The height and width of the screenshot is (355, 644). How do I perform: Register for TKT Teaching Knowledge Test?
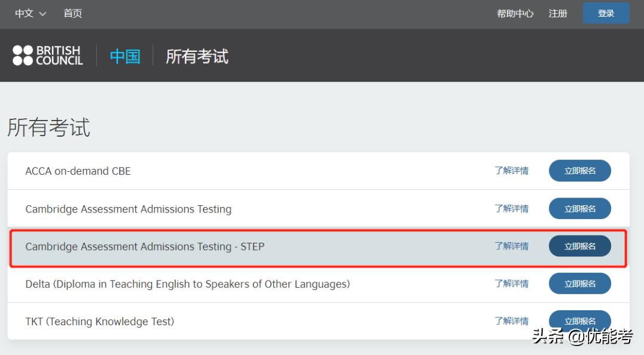[x=580, y=321]
